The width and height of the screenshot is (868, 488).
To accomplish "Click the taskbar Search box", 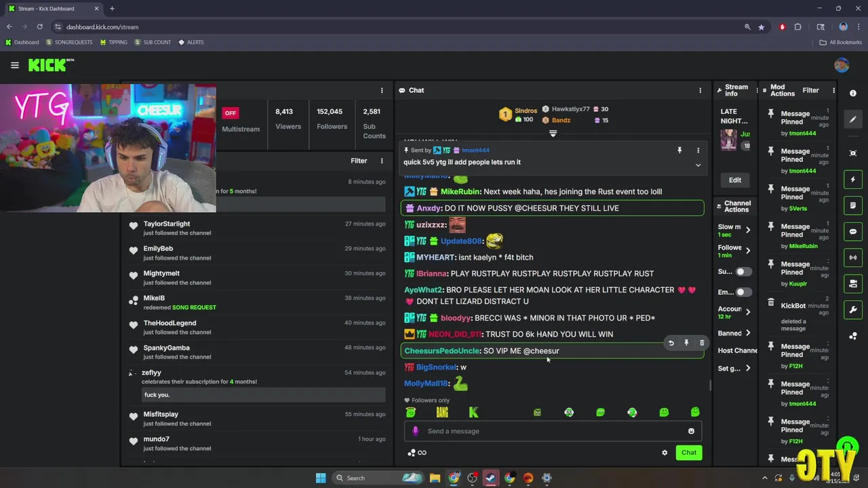I will 379,478.
